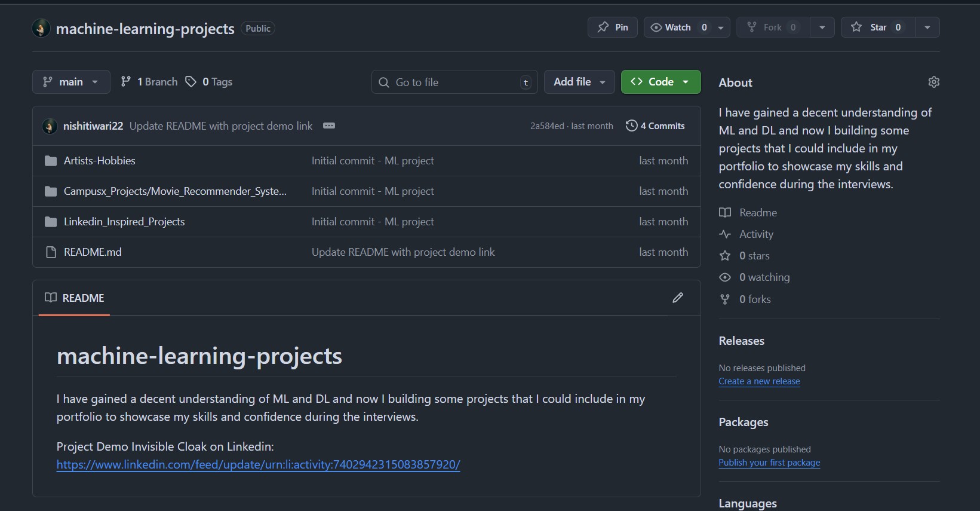Click the tag icon beside 0 Tags
980x511 pixels.
pos(191,82)
